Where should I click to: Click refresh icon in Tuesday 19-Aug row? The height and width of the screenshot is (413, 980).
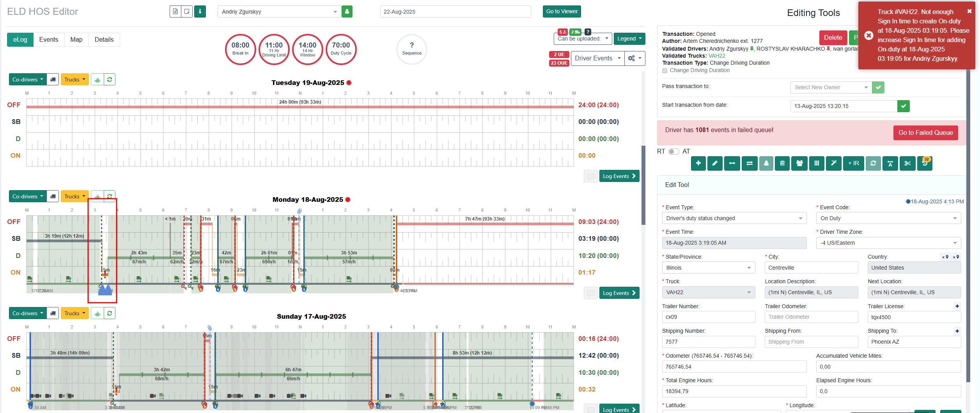pyautogui.click(x=110, y=79)
